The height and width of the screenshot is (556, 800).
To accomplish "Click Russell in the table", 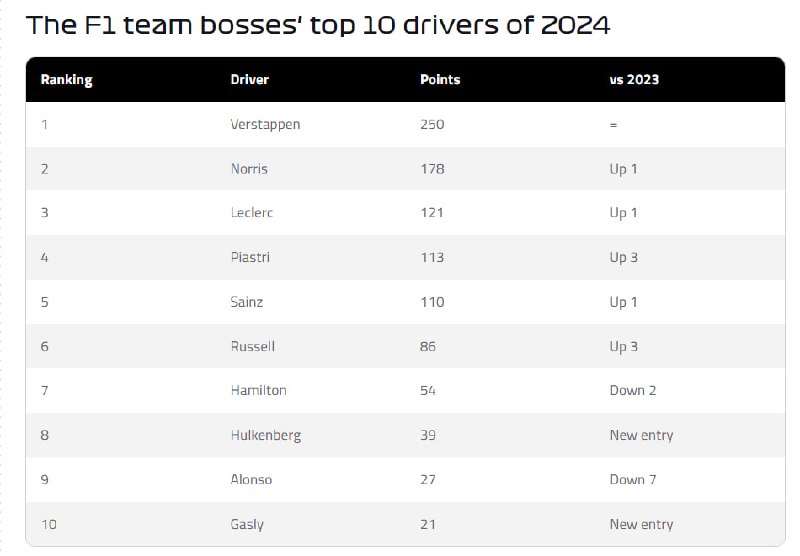I will tap(253, 346).
